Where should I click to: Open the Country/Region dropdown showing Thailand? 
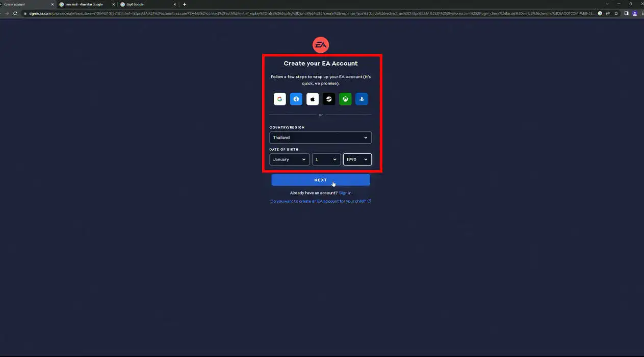[320, 138]
